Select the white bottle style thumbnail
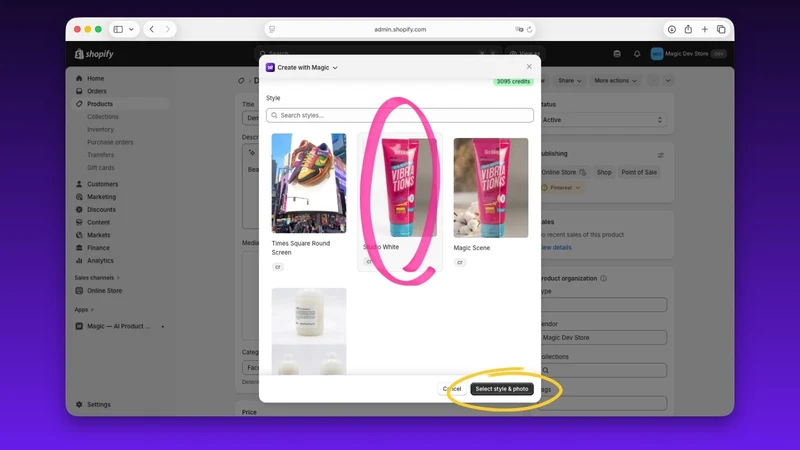Screen dimensions: 800x450 pos(309,332)
